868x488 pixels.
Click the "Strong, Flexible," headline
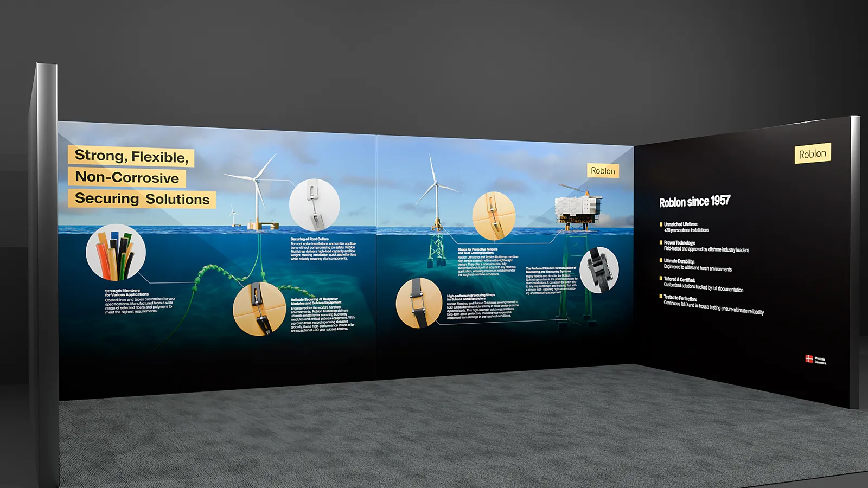point(131,156)
